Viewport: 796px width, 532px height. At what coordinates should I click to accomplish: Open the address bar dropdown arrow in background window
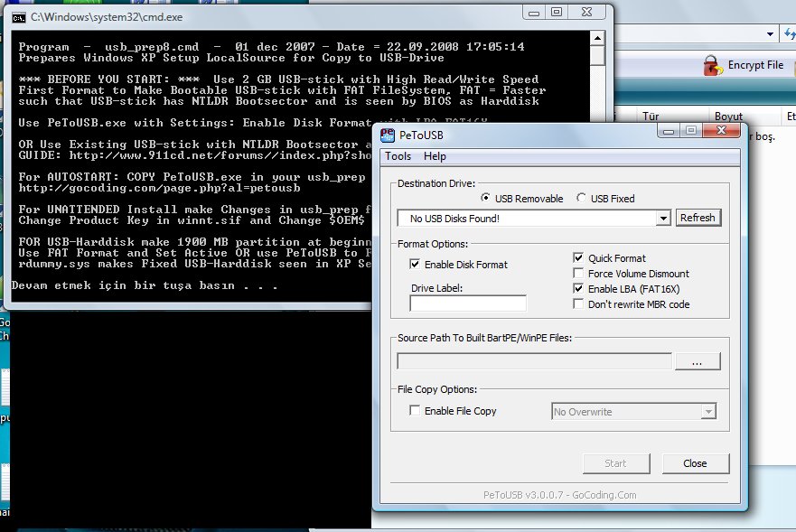point(770,34)
